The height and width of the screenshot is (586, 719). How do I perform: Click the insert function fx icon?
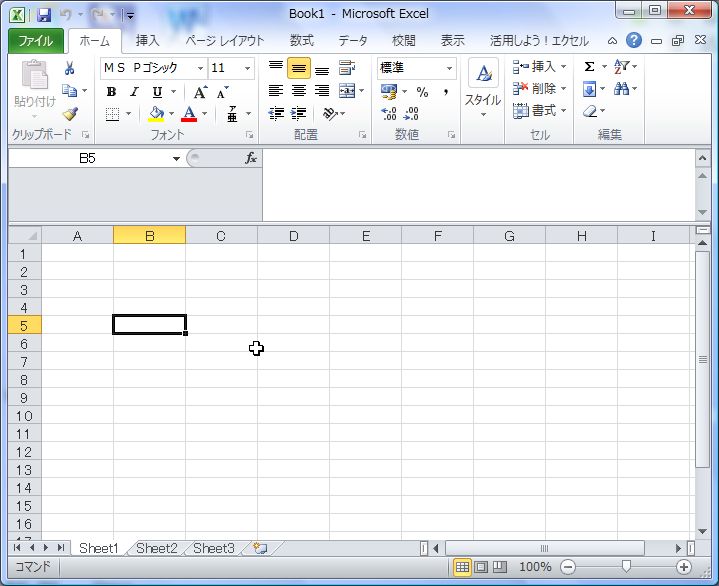pyautogui.click(x=250, y=159)
